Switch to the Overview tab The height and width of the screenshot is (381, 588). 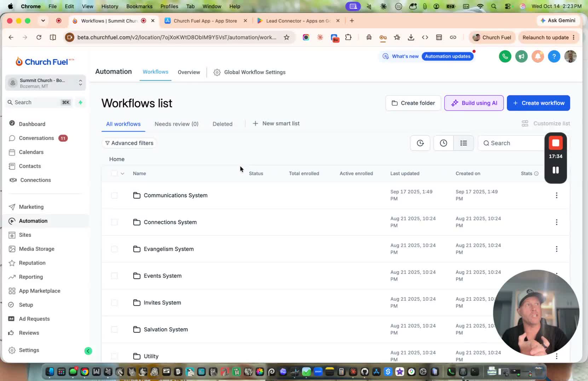coord(189,72)
